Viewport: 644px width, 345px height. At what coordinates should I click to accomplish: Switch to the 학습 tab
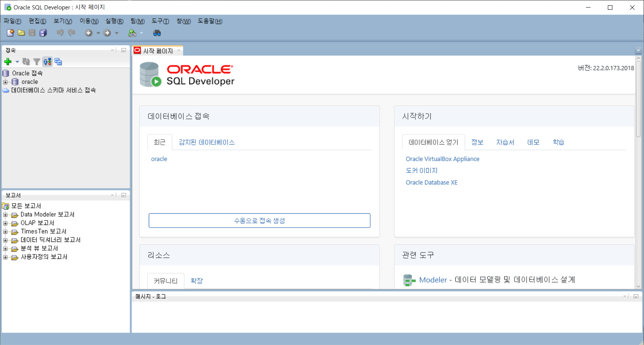click(x=559, y=142)
